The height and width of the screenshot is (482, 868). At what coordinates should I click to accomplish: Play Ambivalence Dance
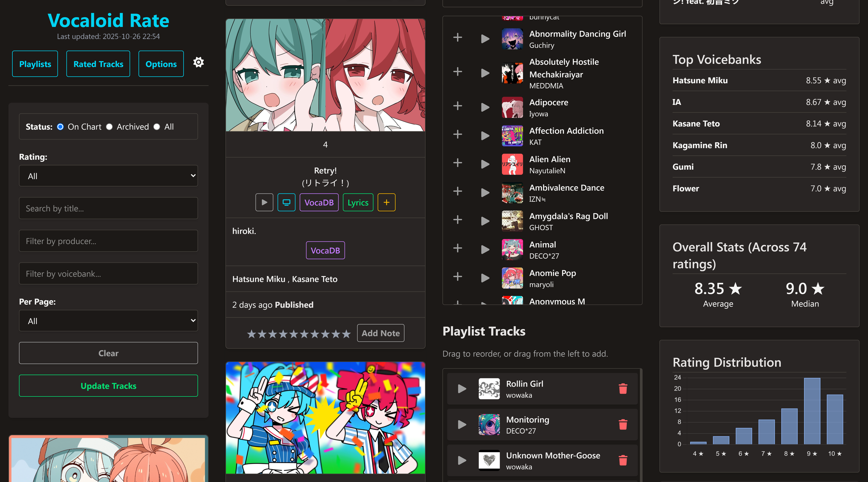(485, 192)
